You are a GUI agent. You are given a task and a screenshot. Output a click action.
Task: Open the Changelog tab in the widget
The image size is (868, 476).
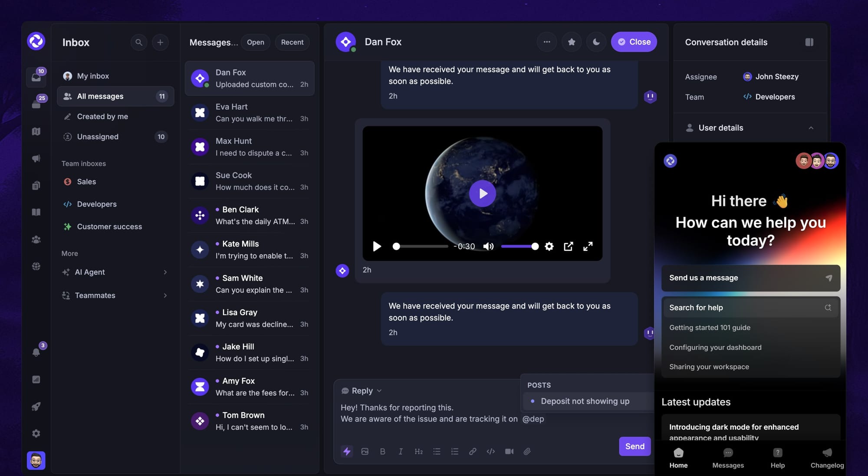[x=827, y=458]
